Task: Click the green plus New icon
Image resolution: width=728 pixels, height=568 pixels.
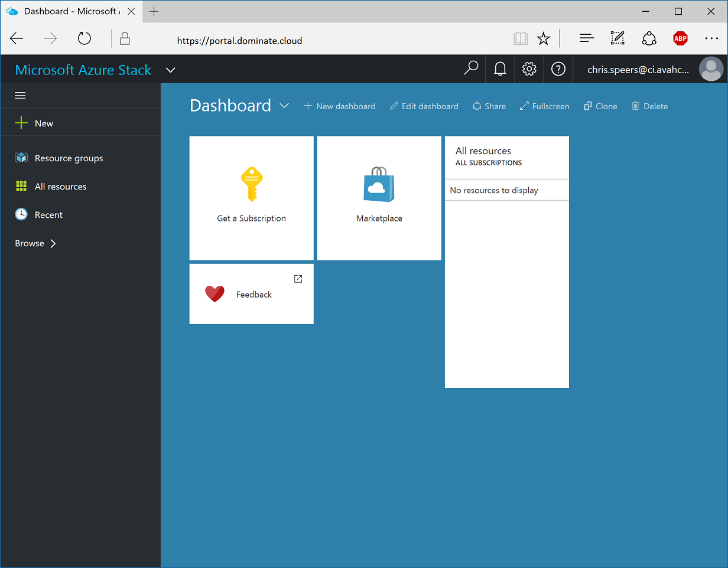Action: [21, 123]
